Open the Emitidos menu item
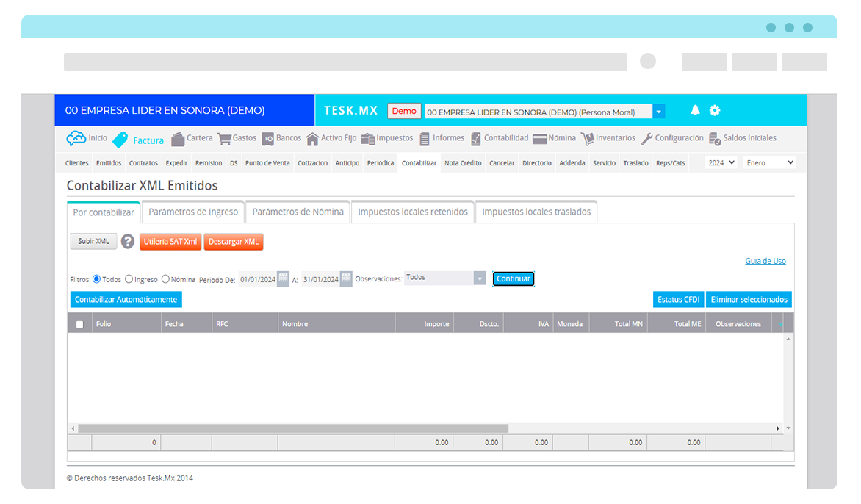 pyautogui.click(x=108, y=162)
